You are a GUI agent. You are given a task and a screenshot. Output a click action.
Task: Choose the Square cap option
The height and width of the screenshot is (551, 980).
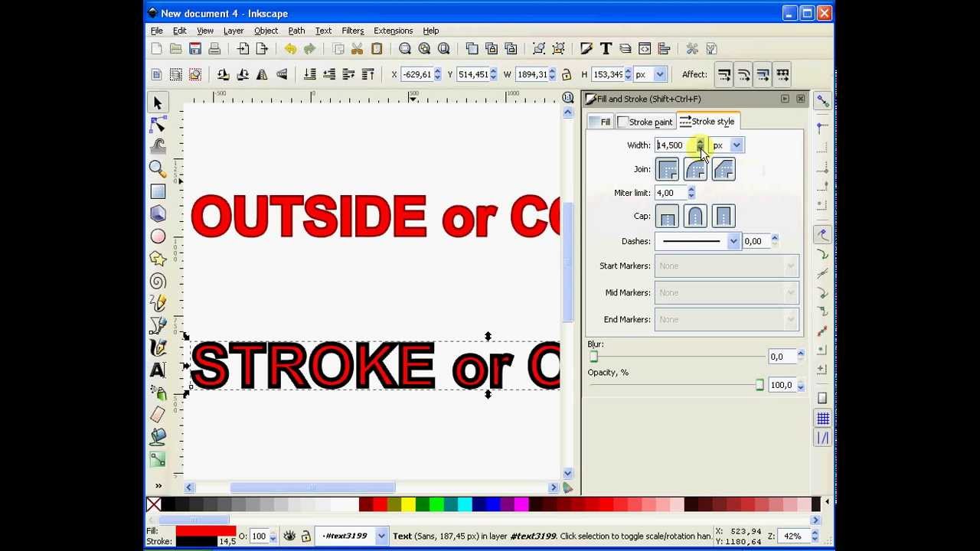coord(724,217)
